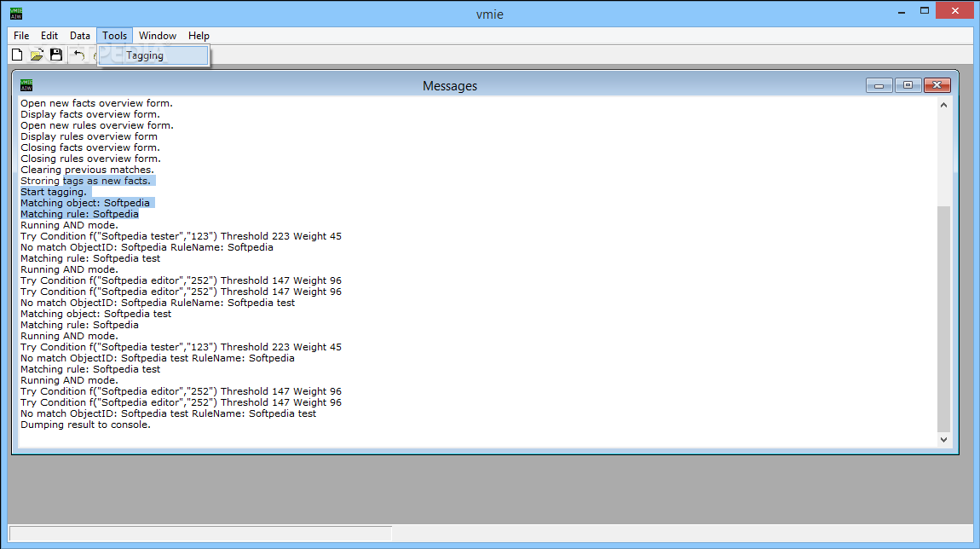Click line 'Open new rules overview form.'
The width and height of the screenshot is (980, 549).
[97, 125]
